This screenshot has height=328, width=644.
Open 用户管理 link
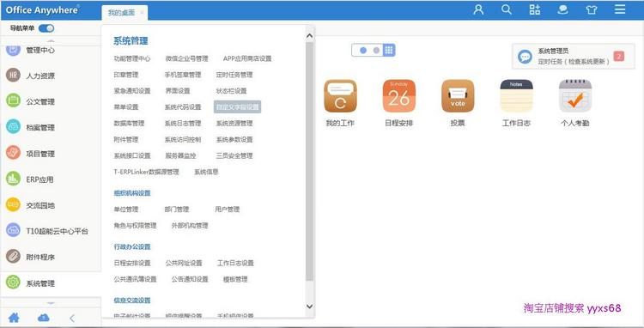[x=228, y=210]
